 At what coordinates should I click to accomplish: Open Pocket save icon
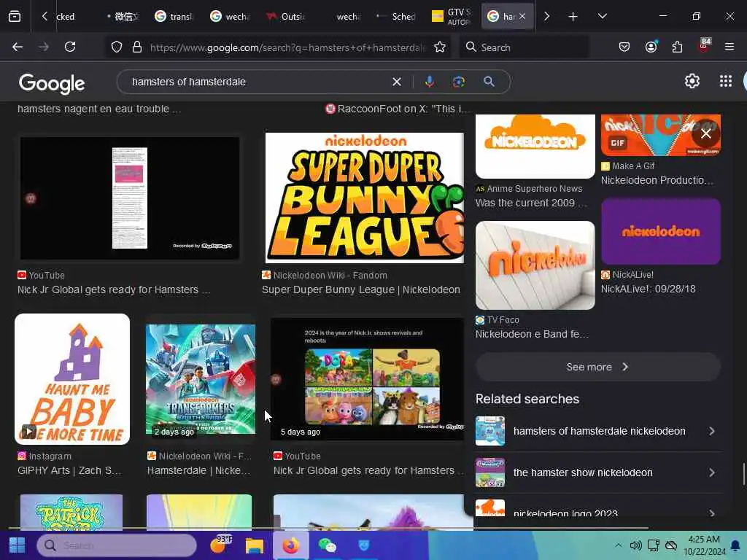point(624,47)
